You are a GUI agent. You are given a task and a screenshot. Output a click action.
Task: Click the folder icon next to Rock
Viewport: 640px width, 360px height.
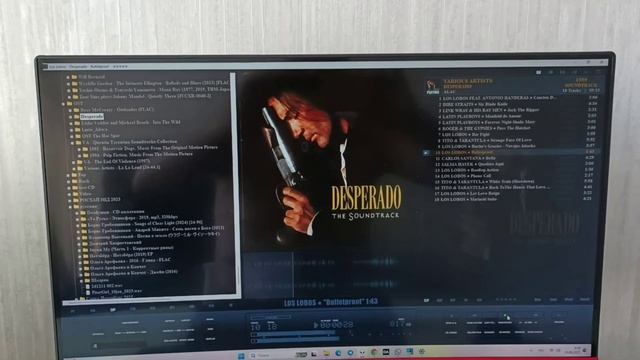(76, 181)
